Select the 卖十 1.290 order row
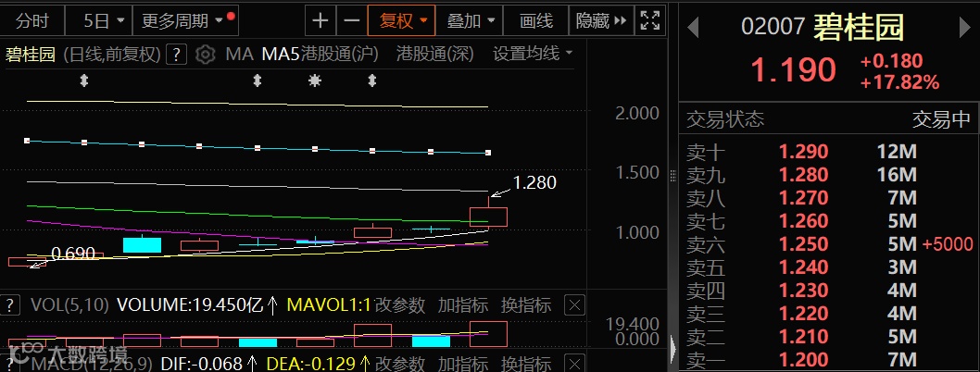 pos(829,152)
